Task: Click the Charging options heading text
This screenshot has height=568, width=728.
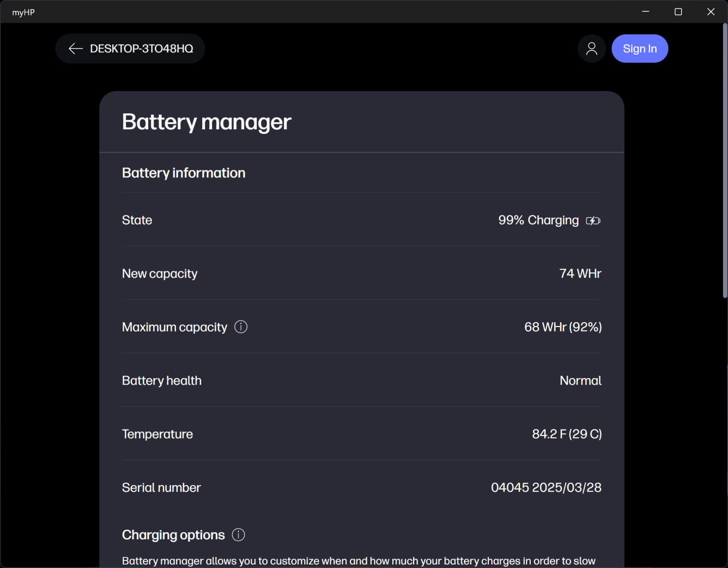Action: (173, 535)
